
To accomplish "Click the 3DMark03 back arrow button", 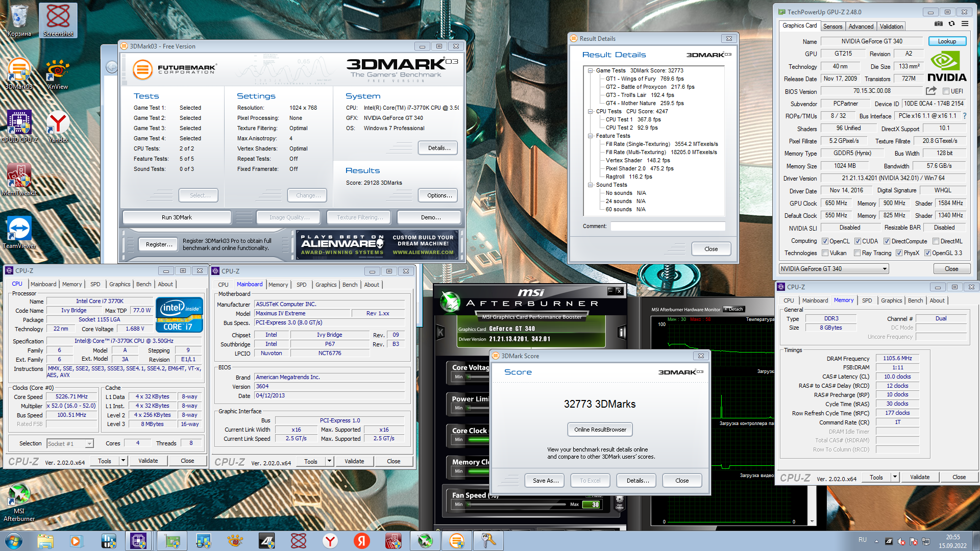I will click(x=111, y=67).
